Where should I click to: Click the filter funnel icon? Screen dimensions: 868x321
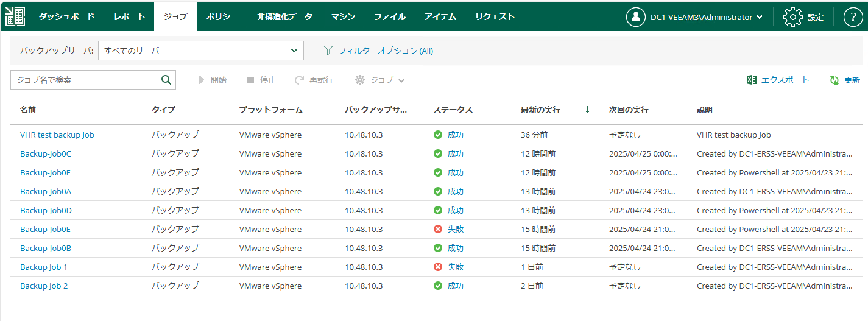(x=328, y=51)
